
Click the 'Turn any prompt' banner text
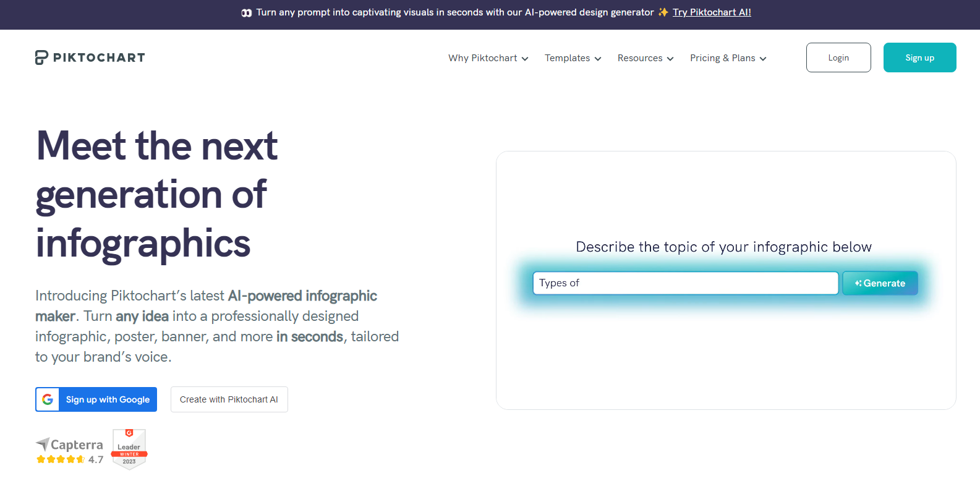tap(455, 12)
